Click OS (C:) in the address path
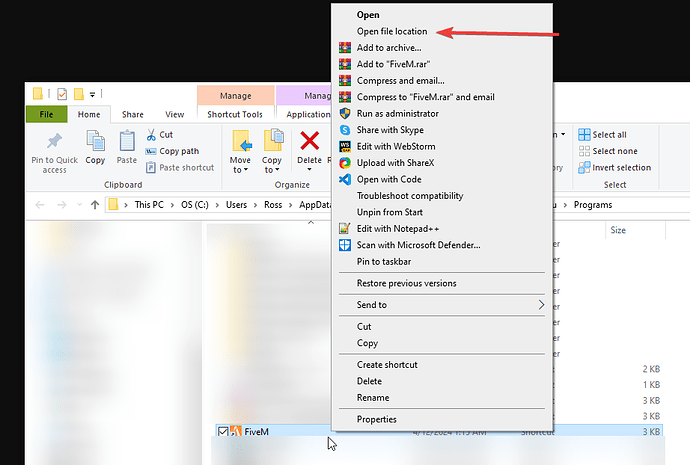Screen dimensions: 690x465 pos(195,205)
